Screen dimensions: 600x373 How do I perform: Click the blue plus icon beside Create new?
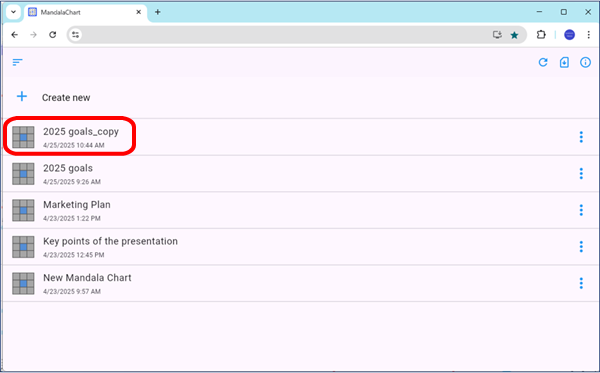[x=22, y=96]
